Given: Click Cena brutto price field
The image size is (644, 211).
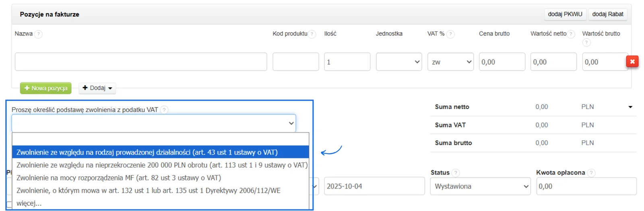Looking at the screenshot, I should pyautogui.click(x=502, y=62).
